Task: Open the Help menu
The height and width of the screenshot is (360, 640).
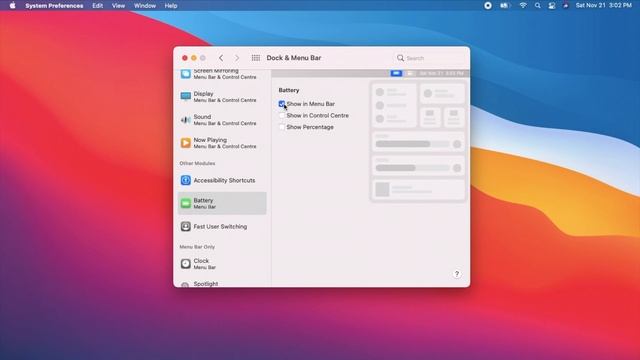Action: (x=171, y=6)
